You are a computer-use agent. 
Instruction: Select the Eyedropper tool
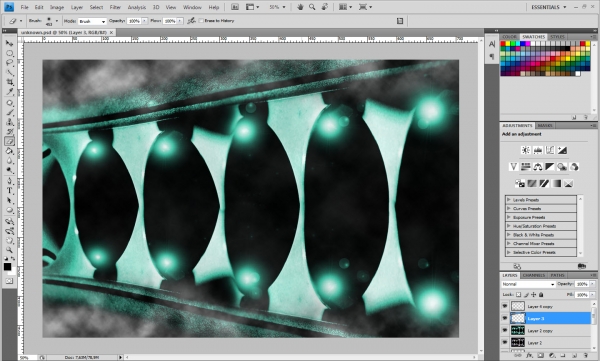[x=9, y=92]
